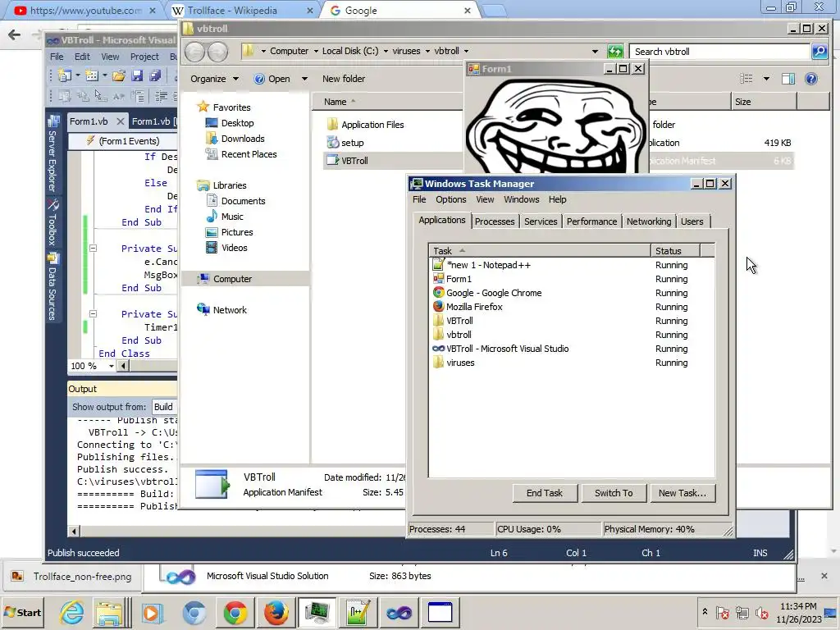Click the Windows Start button
Viewport: 840px width, 630px height.
(x=22, y=612)
